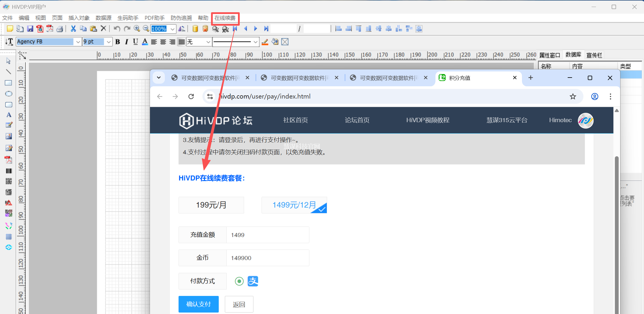This screenshot has height=314, width=644.
Task: Open the Agency FB font dropdown
Action: point(78,42)
